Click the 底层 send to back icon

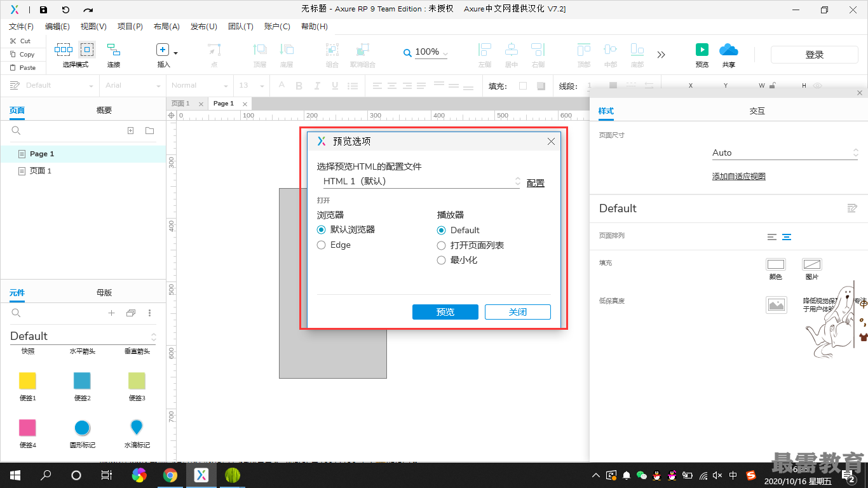[x=287, y=50]
